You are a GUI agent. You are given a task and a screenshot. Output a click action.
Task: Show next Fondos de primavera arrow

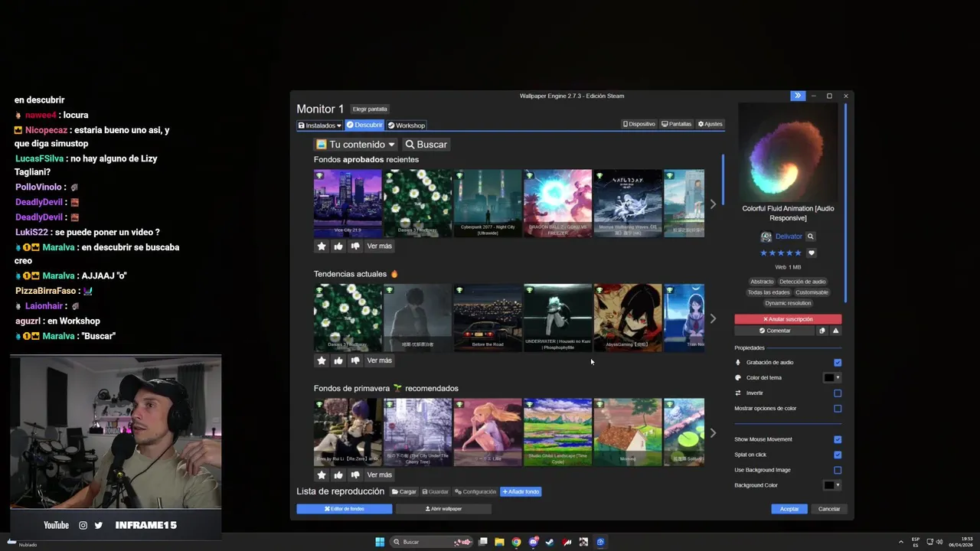(x=713, y=433)
